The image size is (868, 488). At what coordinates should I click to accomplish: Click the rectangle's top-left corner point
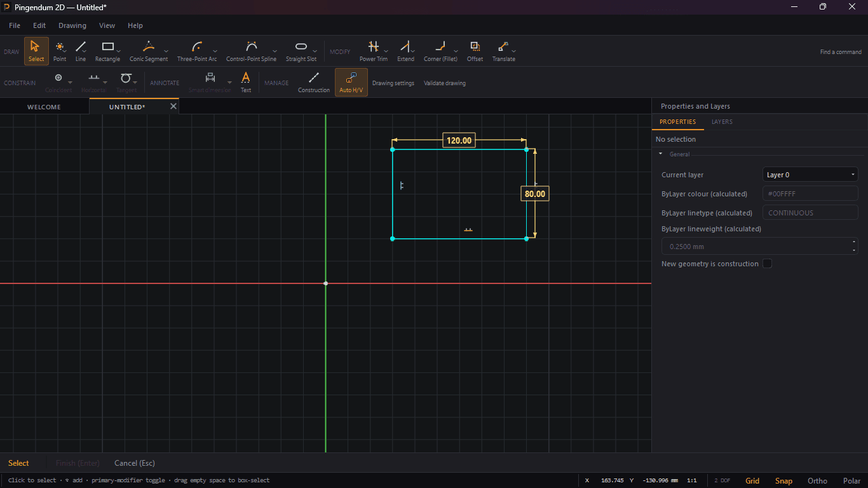coord(392,149)
